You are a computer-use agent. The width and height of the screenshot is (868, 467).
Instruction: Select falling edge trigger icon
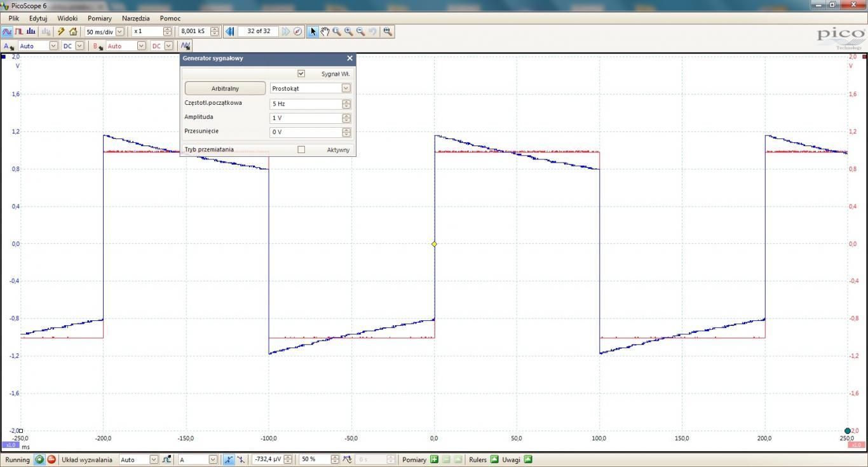[x=240, y=459]
